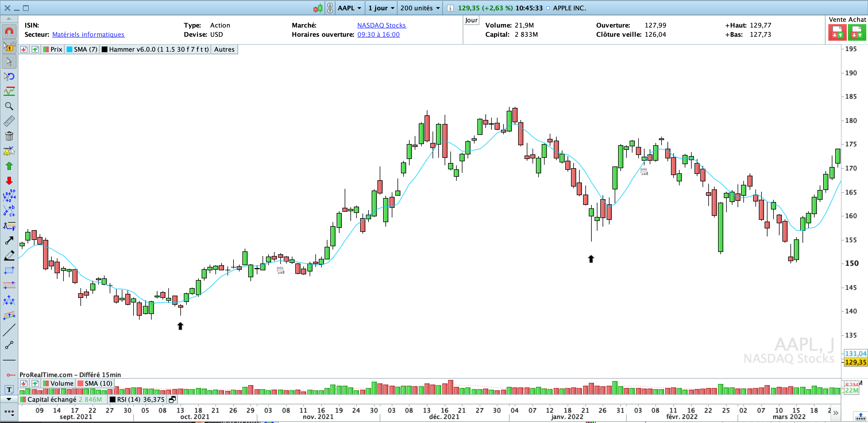Select the Andrews pitchfork tool
The width and height of the screenshot is (868, 423).
tap(9, 300)
